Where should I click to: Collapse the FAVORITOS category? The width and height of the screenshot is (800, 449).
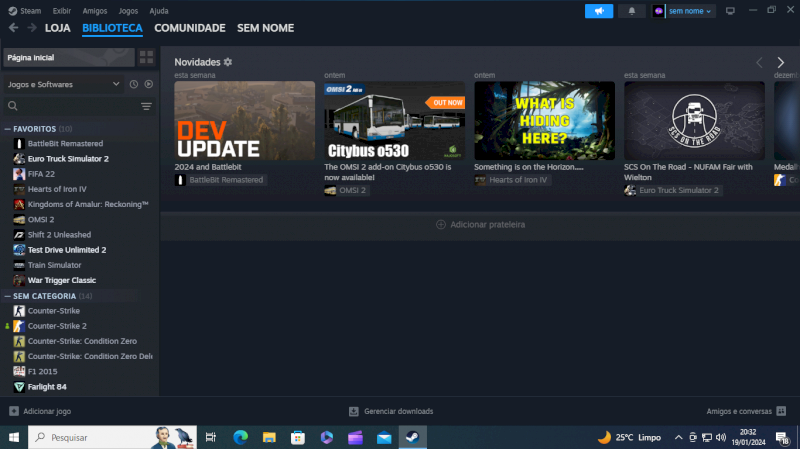(8, 129)
